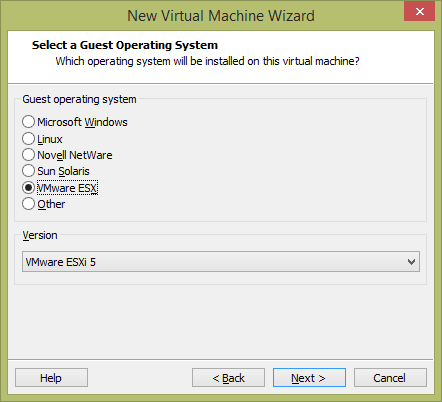Choose Linux as guest operating system
Viewport: 442px width, 402px height.
tap(28, 139)
